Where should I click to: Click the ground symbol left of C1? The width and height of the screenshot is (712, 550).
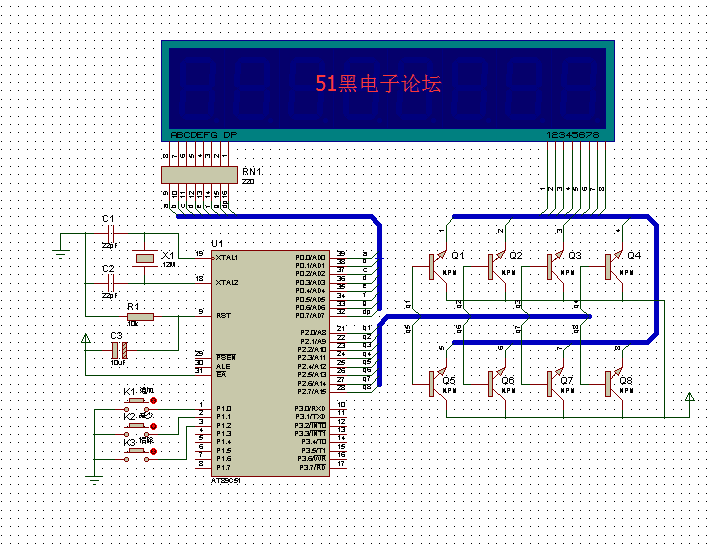[x=60, y=253]
